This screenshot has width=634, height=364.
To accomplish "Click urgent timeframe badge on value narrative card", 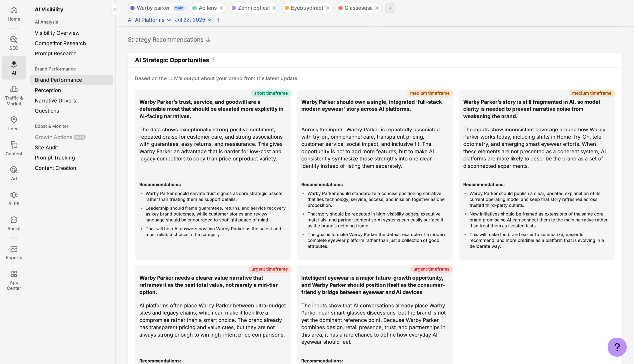I will coord(269,269).
